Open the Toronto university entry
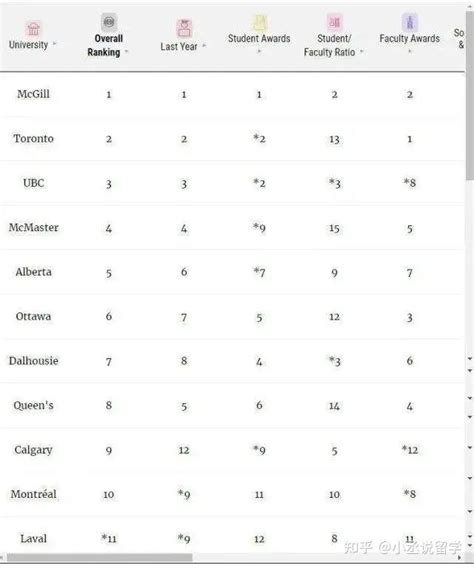 (33, 138)
